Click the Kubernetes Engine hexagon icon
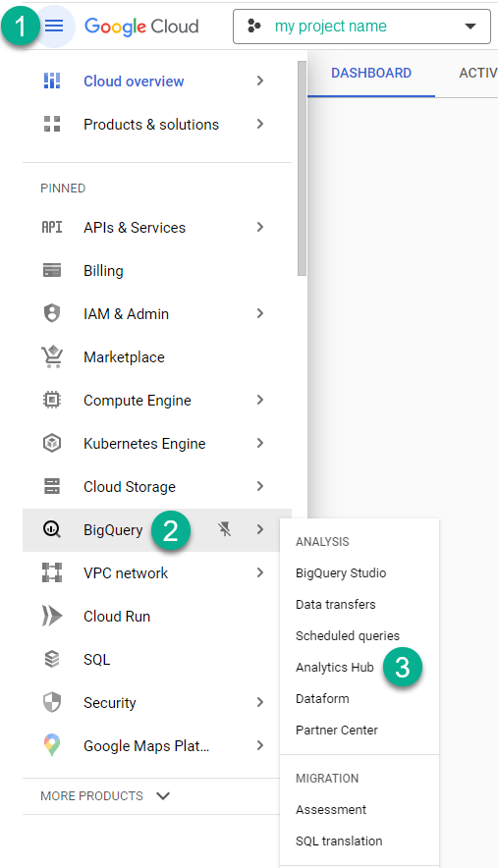The width and height of the screenshot is (498, 868). (52, 443)
